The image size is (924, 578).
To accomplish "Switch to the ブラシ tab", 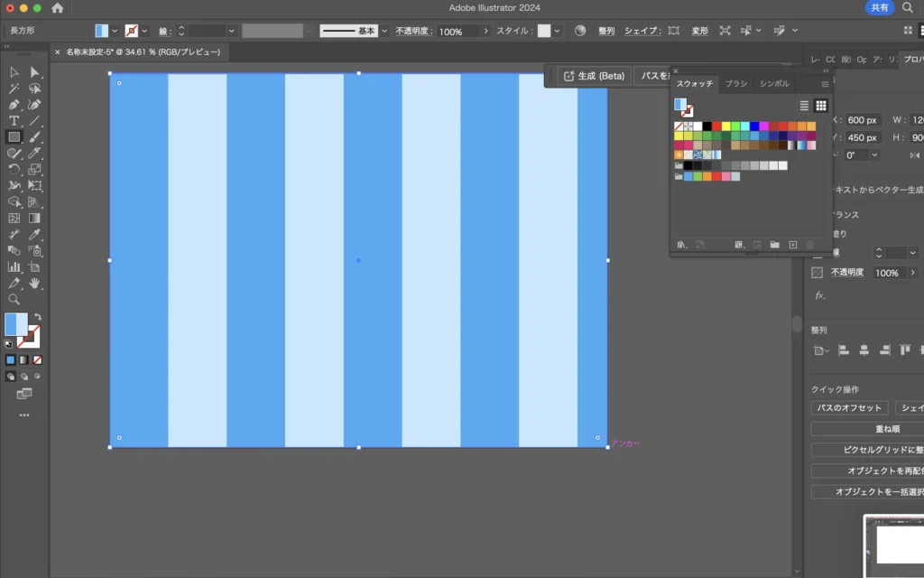I will coord(736,84).
